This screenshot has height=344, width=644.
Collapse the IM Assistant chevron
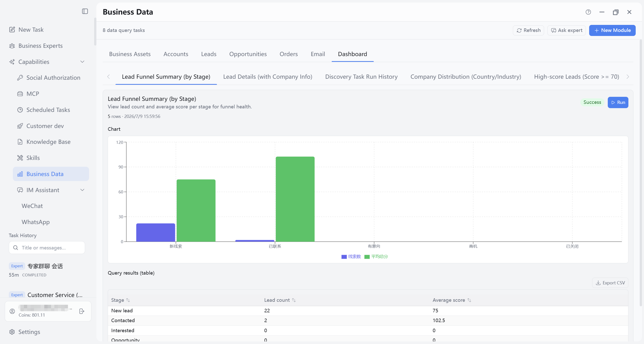point(82,190)
